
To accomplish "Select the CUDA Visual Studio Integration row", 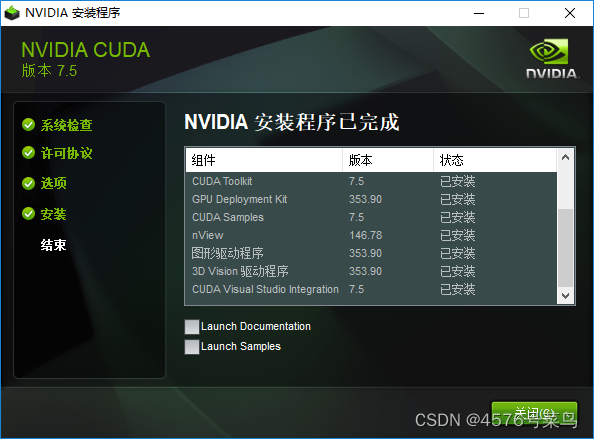I will coord(371,289).
